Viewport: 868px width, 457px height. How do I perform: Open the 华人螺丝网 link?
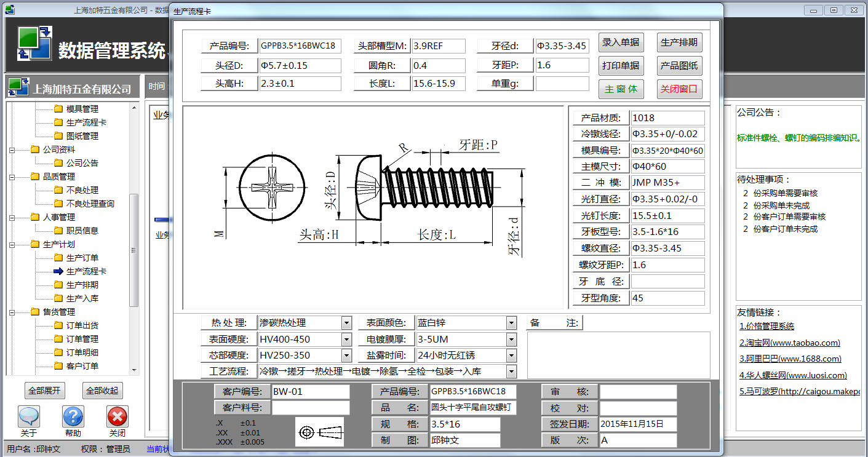click(793, 375)
